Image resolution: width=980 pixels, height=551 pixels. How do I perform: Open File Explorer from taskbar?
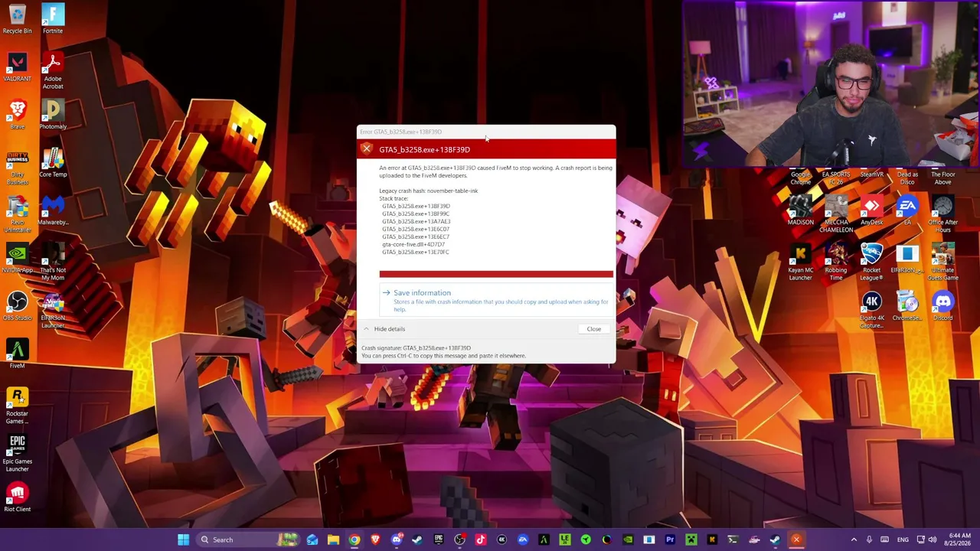333,540
